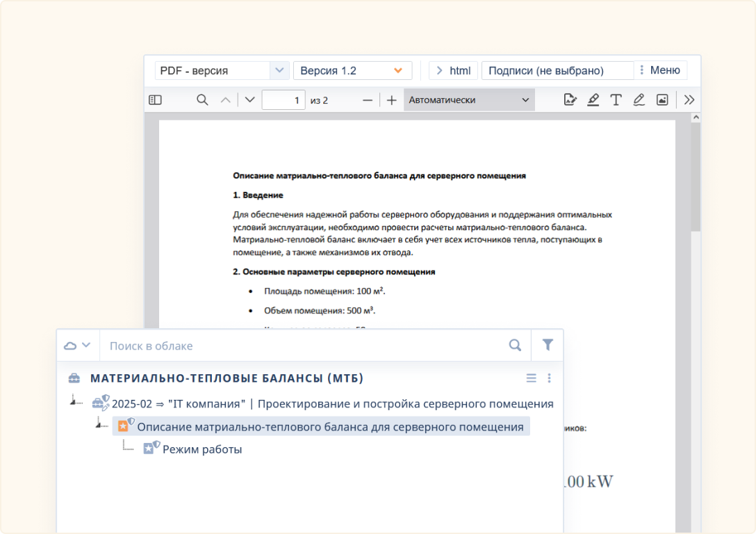Click the html button
The width and height of the screenshot is (756, 534).
(x=453, y=70)
